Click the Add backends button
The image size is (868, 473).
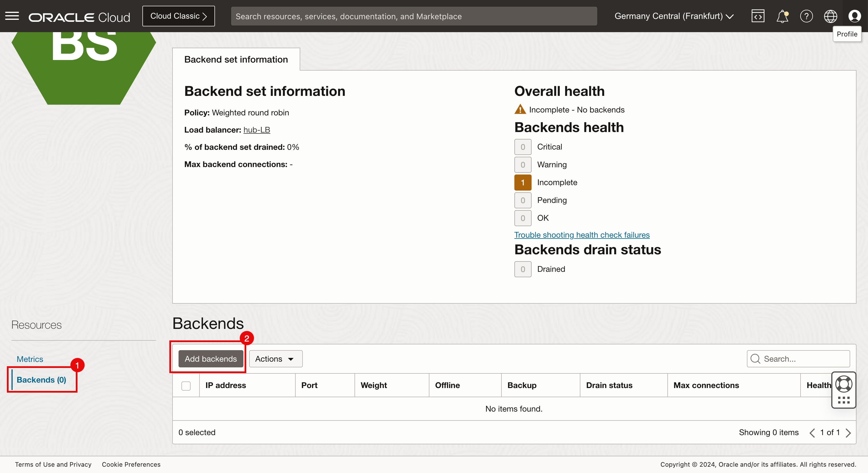211,359
